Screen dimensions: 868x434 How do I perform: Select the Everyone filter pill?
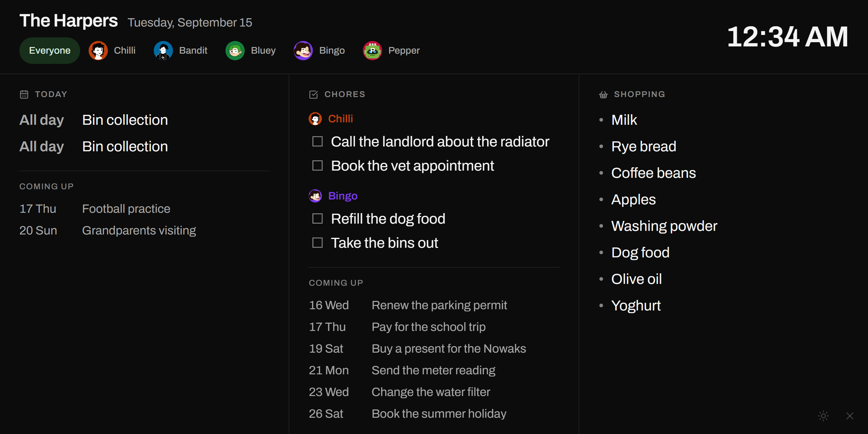click(x=49, y=51)
